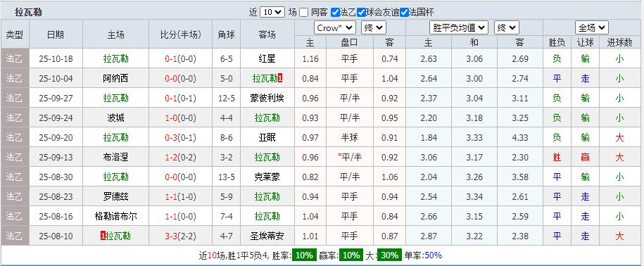The image size is (644, 266).
Task: Click the 30% over rate badge
Action: click(389, 255)
